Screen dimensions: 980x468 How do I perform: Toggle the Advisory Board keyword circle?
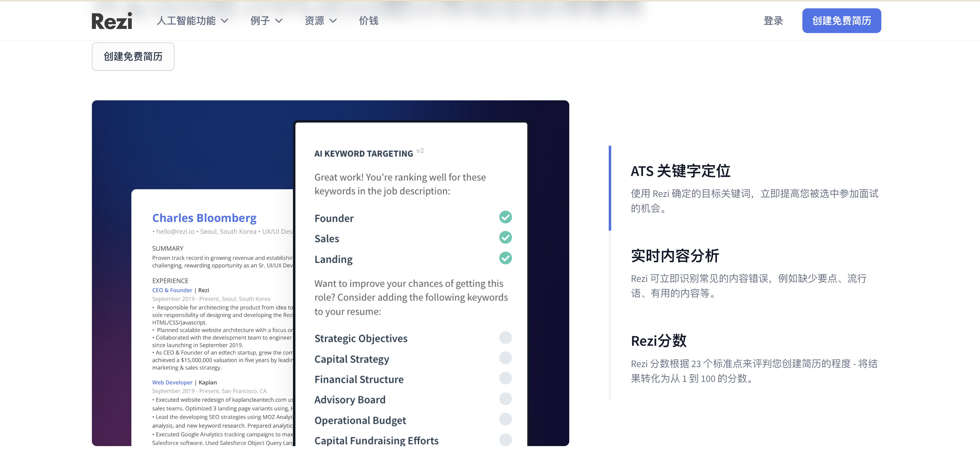coord(505,399)
